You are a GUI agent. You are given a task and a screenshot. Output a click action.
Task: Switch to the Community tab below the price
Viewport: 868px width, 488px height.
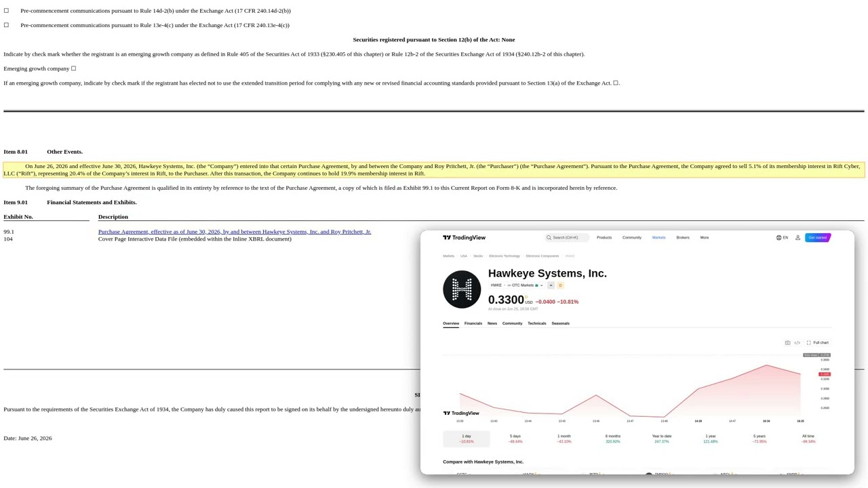pos(512,323)
